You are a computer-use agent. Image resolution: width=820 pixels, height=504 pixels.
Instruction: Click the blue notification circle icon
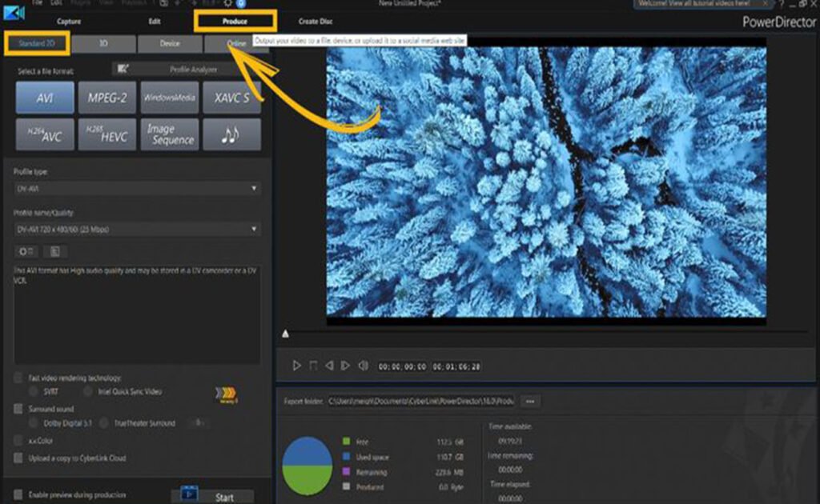coord(240,3)
